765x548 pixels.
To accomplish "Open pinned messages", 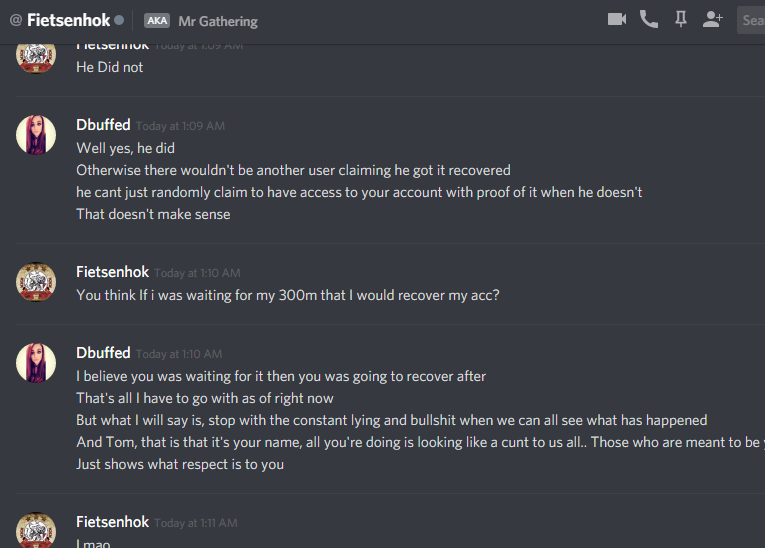I will point(681,19).
